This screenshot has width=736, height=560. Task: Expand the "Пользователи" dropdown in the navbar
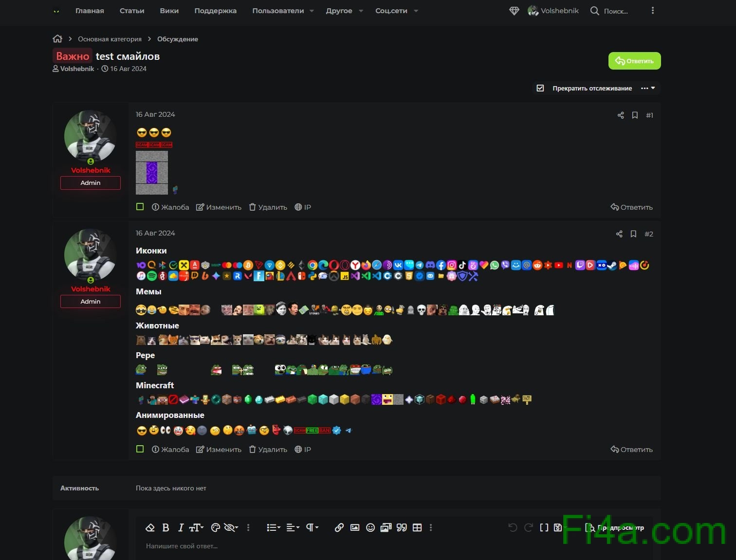pyautogui.click(x=283, y=11)
